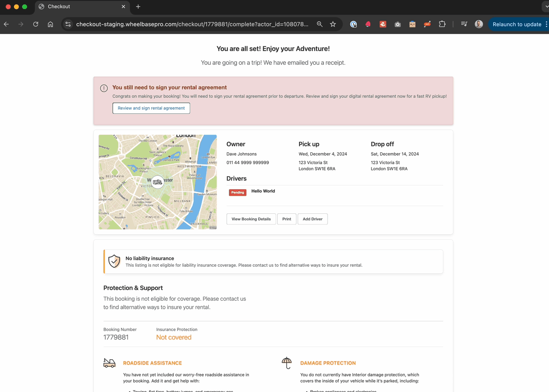Focus the address bar URL field
The image size is (549, 392).
(x=192, y=24)
